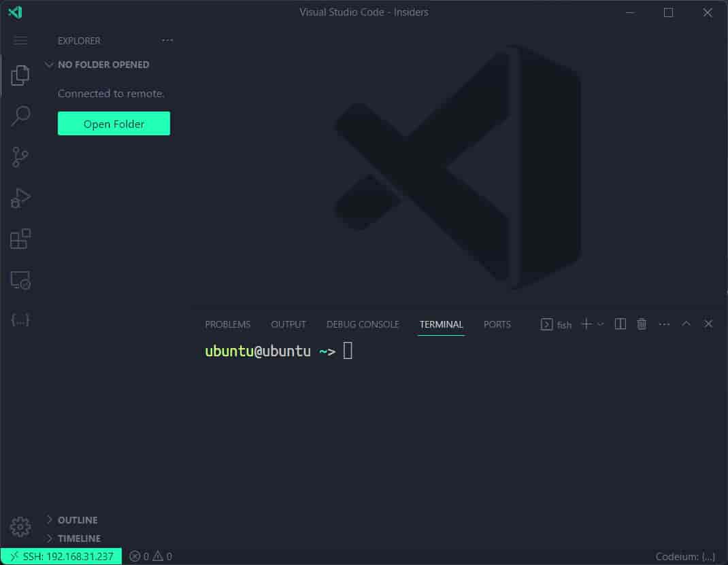The height and width of the screenshot is (565, 728).
Task: Open the Explorer view in activity bar
Action: (x=20, y=75)
